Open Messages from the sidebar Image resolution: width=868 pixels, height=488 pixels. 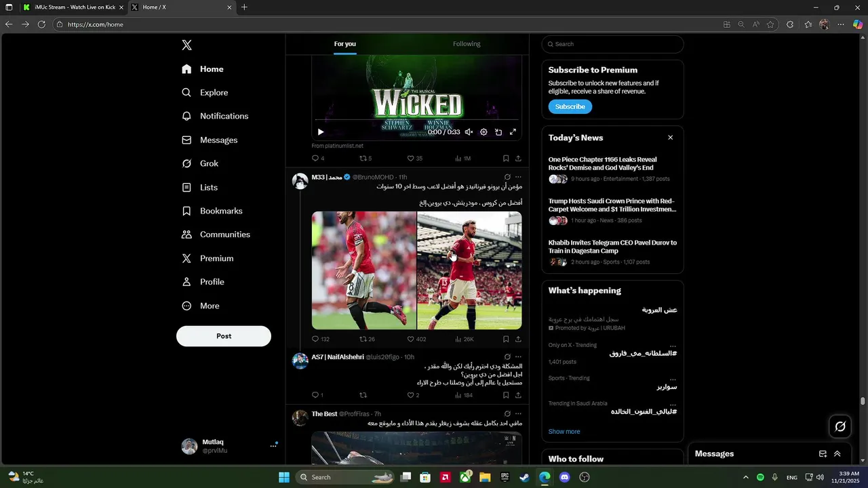(210, 140)
